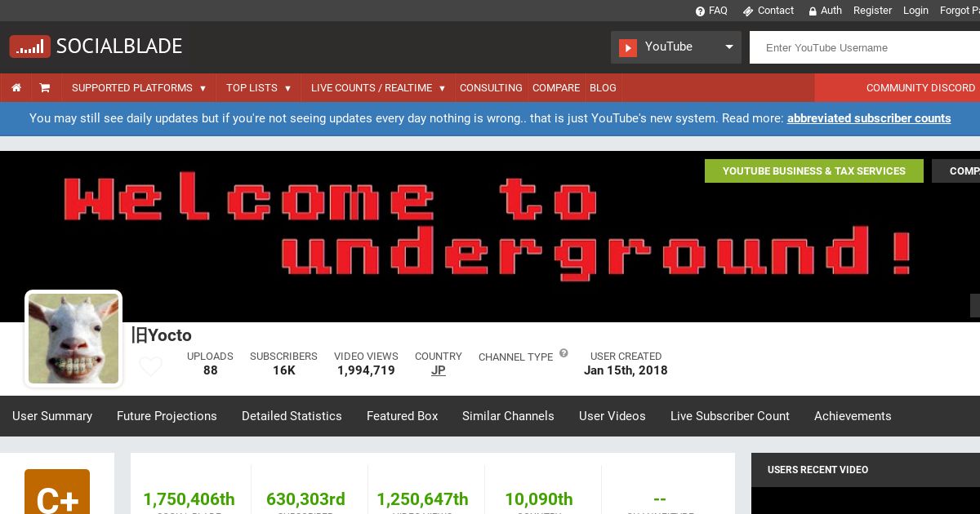Viewport: 980px width, 514px height.
Task: Expand Top Lists menu
Action: click(x=259, y=88)
